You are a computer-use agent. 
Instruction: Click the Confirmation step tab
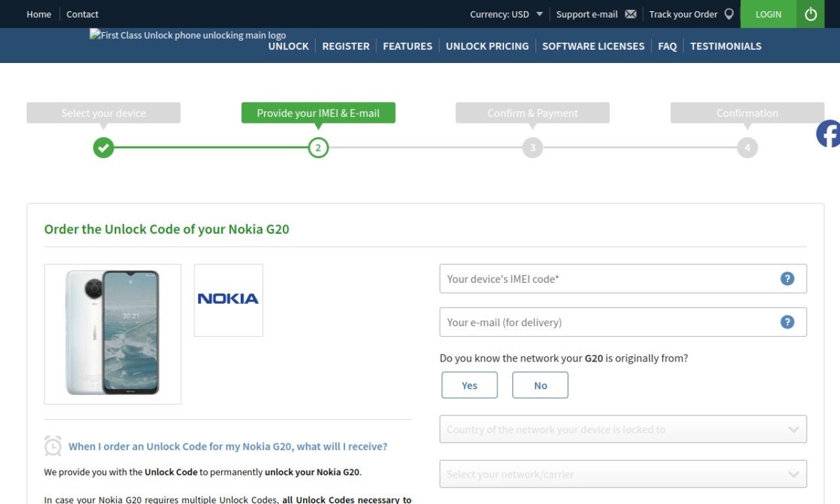tap(747, 113)
